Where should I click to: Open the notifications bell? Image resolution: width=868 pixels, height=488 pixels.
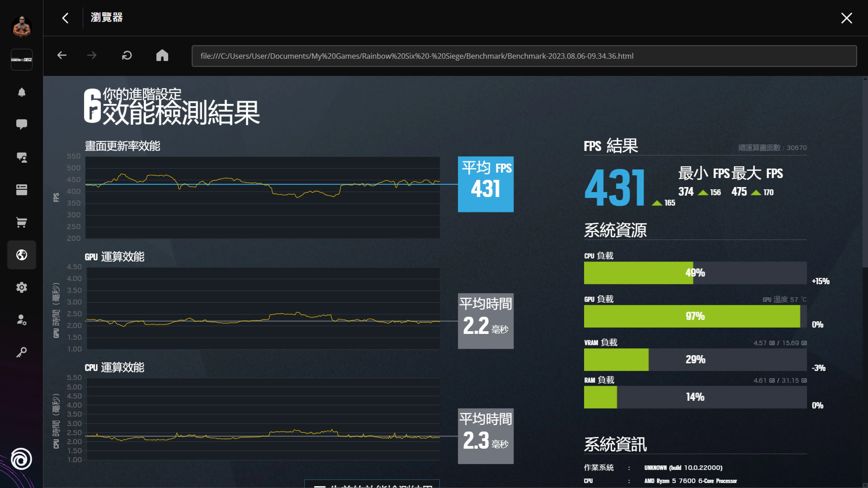[x=21, y=92]
